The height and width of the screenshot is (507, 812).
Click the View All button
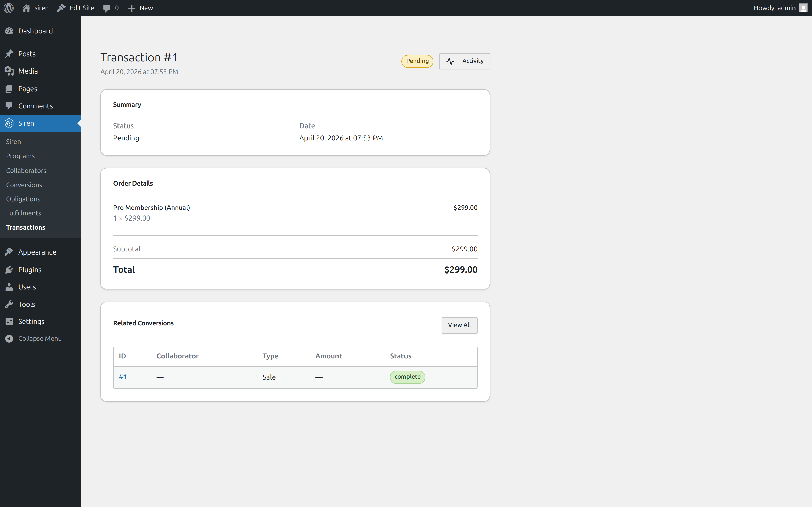[459, 325]
